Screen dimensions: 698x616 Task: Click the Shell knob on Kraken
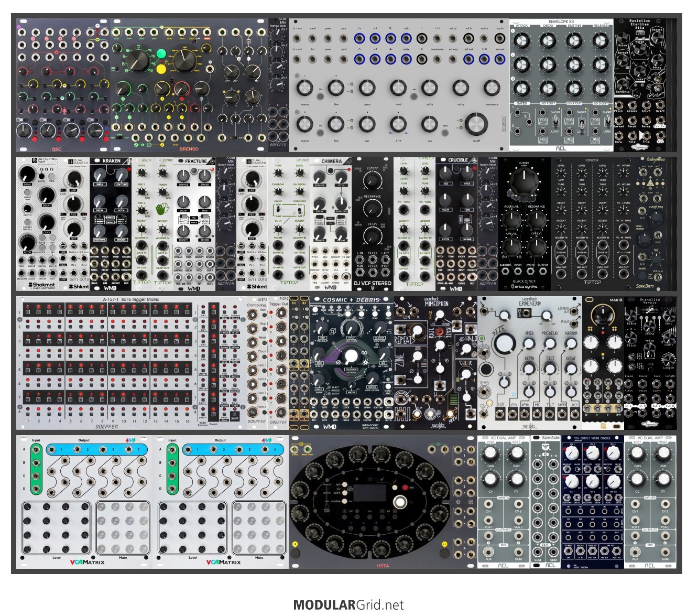click(100, 175)
